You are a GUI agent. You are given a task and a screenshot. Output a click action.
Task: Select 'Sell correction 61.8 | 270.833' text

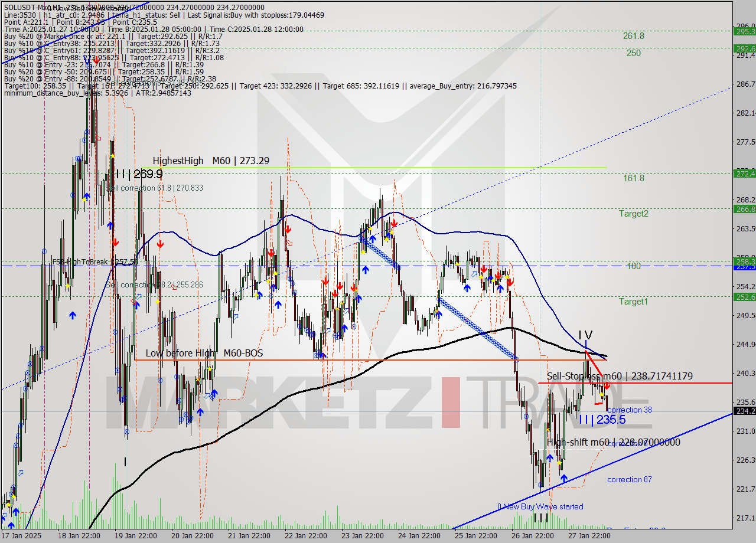pos(154,188)
